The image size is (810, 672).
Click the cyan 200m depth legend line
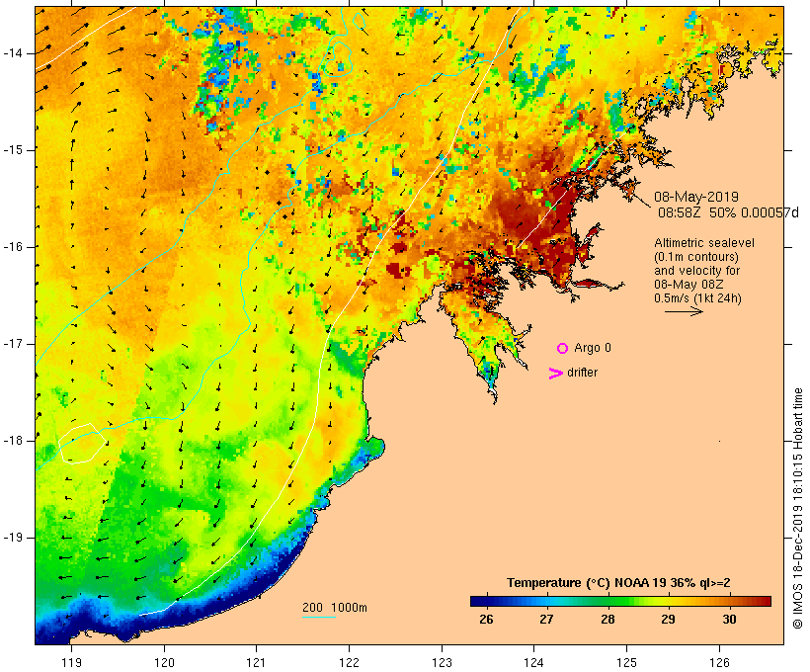[x=319, y=617]
